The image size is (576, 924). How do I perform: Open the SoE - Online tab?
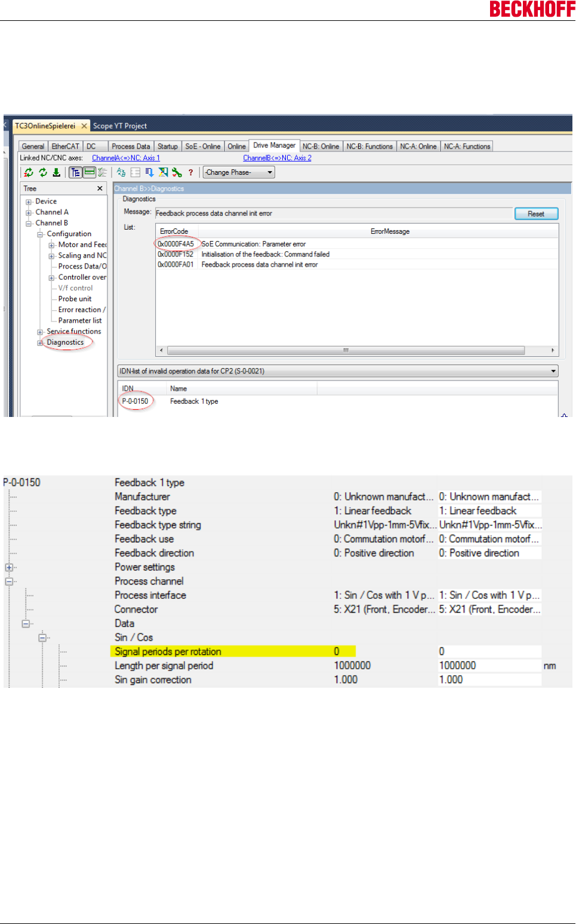tap(203, 146)
